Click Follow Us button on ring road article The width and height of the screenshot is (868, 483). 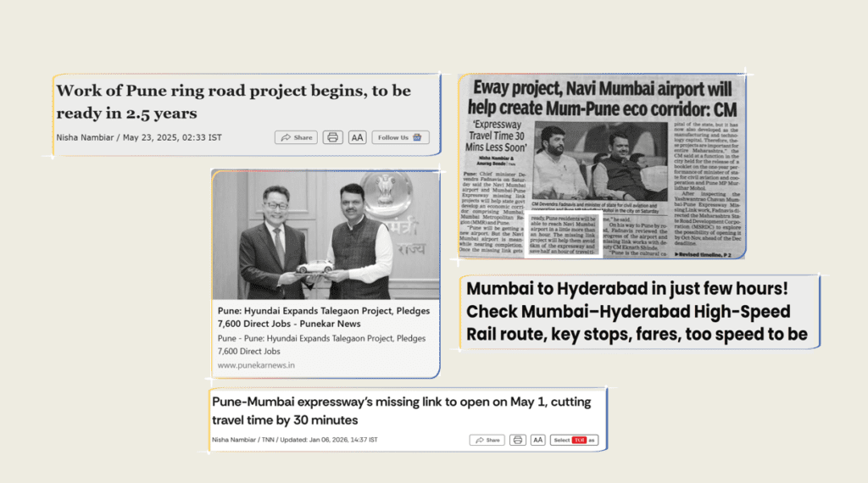tap(400, 137)
